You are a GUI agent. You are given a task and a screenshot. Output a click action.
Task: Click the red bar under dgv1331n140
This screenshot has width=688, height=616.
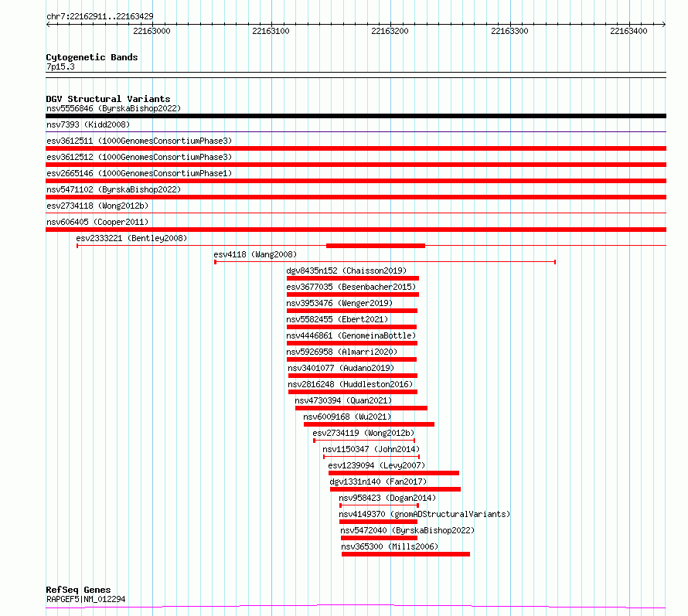(395, 489)
